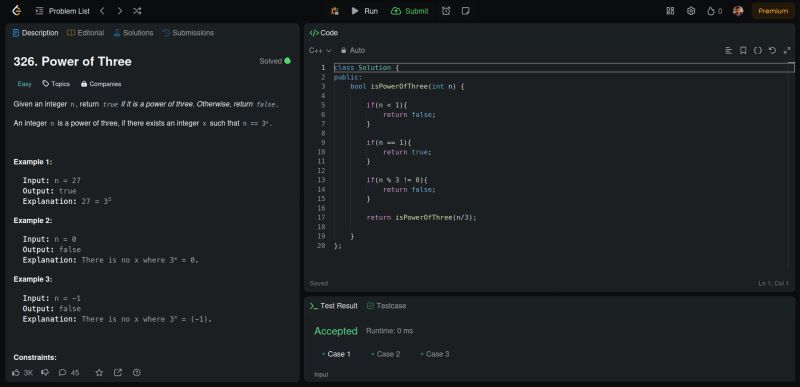The height and width of the screenshot is (387, 800).
Task: Switch to the Description tab
Action: (35, 33)
